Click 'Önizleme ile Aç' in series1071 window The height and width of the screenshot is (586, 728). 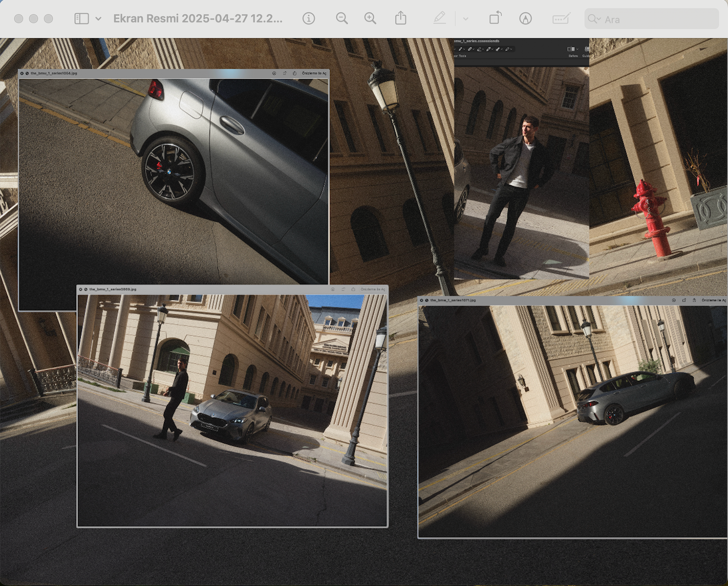point(714,300)
